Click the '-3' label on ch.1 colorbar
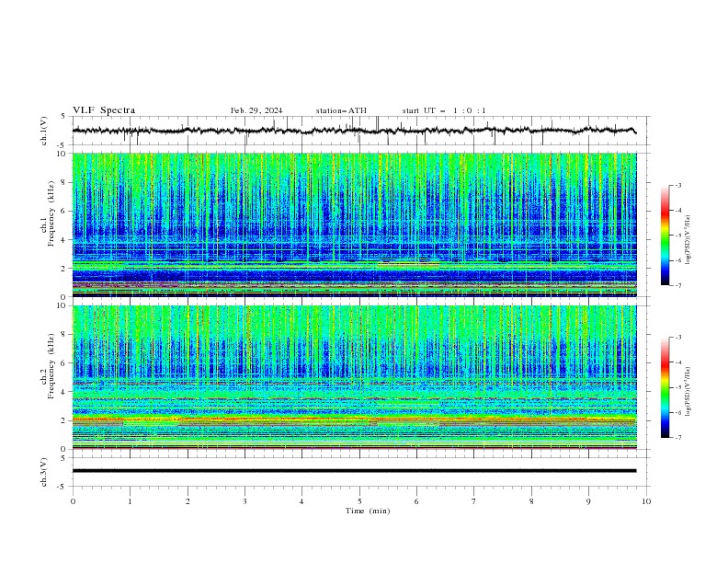The width and height of the screenshot is (728, 563). pos(677,185)
